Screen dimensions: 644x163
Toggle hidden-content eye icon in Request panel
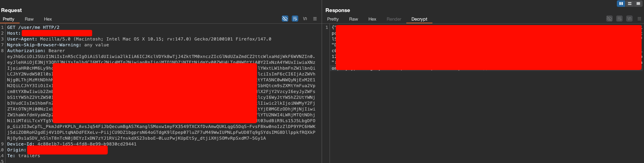[x=285, y=19]
